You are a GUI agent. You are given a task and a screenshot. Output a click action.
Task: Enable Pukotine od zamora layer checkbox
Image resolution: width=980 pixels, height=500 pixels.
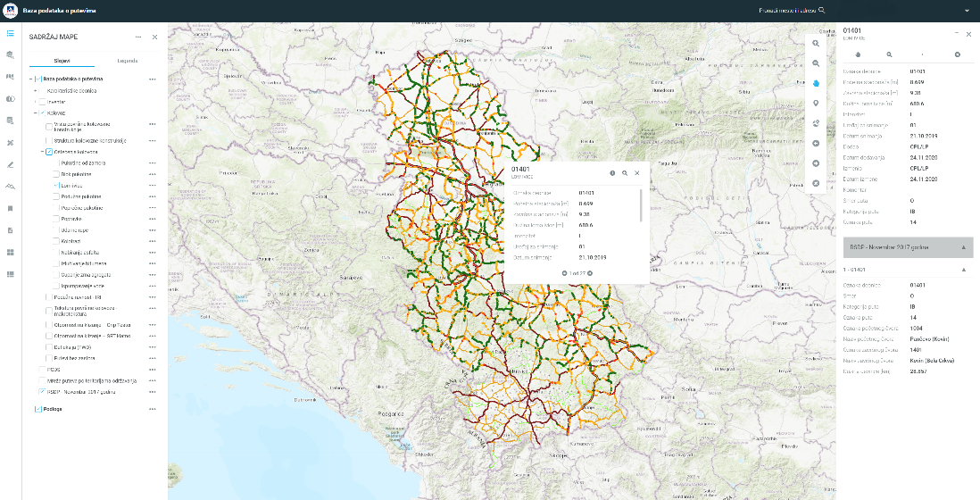56,163
